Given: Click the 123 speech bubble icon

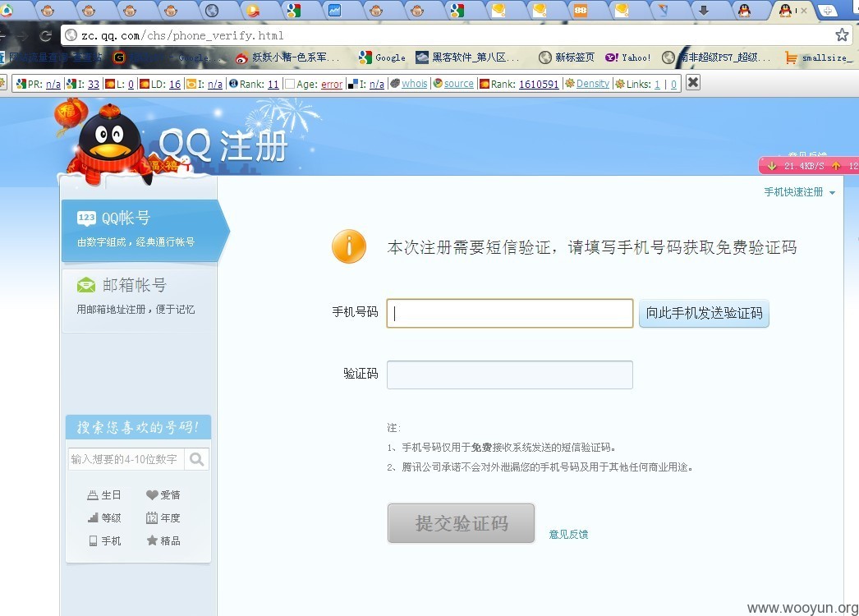Looking at the screenshot, I should 86,218.
